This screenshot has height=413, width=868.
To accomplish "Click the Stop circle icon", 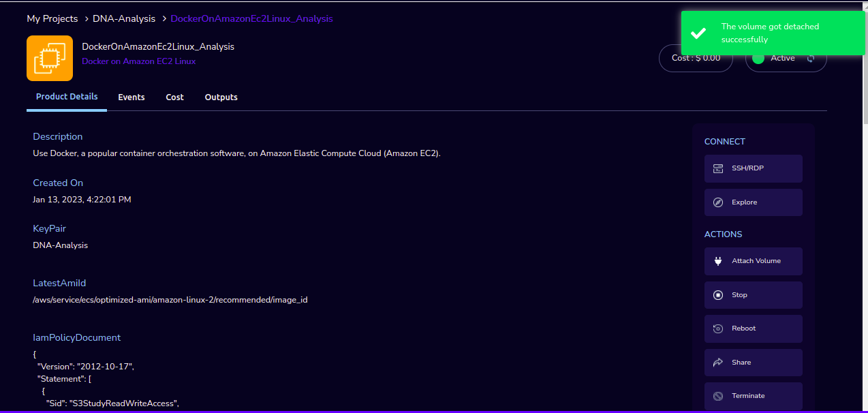I will (718, 295).
